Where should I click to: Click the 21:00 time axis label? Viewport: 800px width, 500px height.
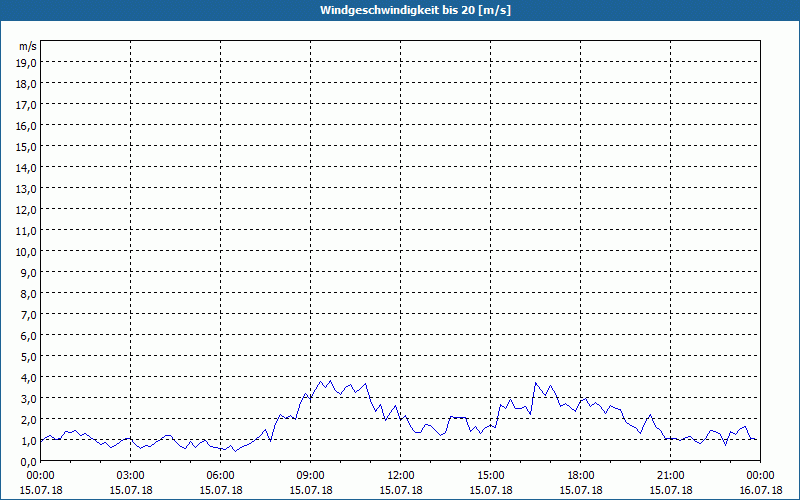(x=670, y=476)
